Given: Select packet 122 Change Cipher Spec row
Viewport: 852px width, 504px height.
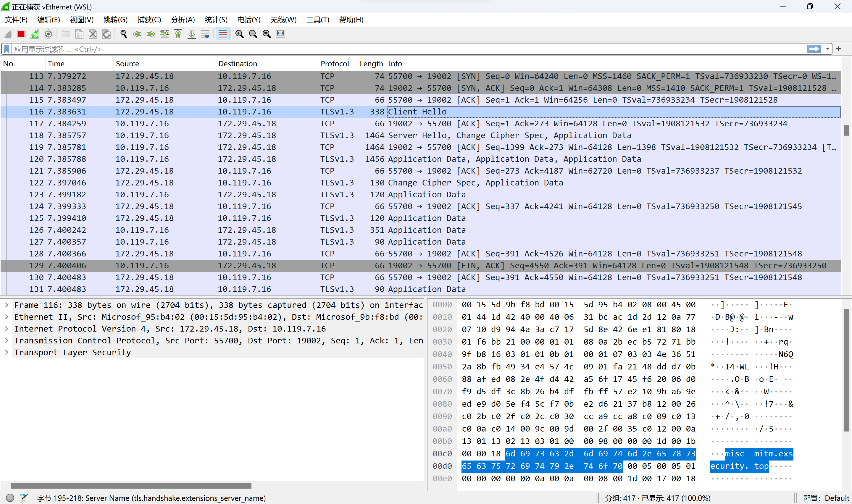Looking at the screenshot, I should pyautogui.click(x=421, y=183).
